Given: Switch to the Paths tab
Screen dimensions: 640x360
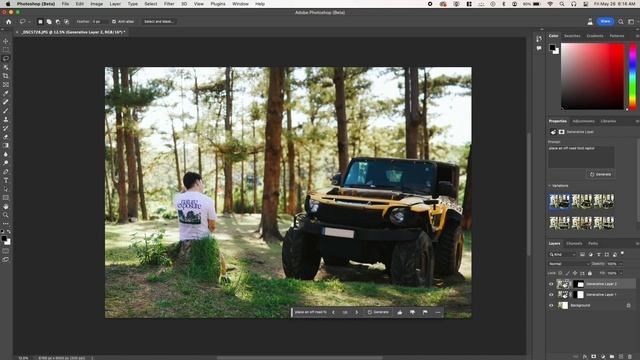Looking at the screenshot, I should [x=593, y=244].
